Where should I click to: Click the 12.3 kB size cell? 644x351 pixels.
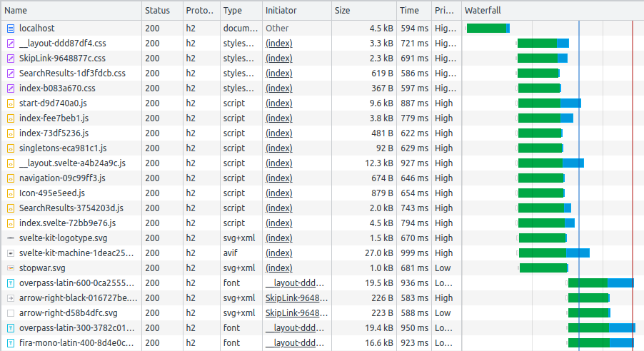pyautogui.click(x=364, y=163)
